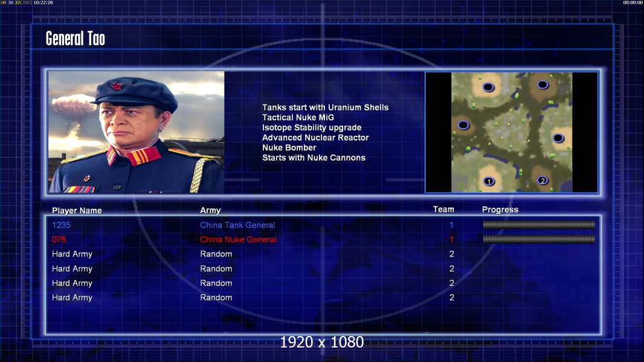Click the progress bar for player 1235
Image resolution: width=644 pixels, height=362 pixels.
pyautogui.click(x=539, y=224)
